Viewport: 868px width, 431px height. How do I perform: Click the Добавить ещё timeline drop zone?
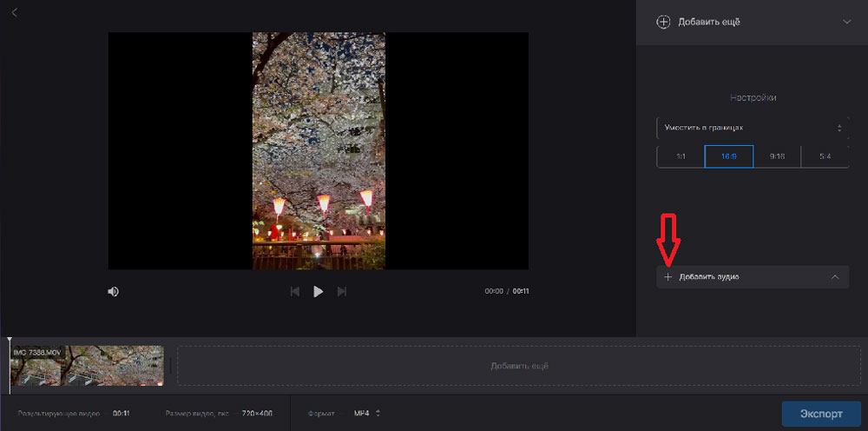tap(519, 366)
